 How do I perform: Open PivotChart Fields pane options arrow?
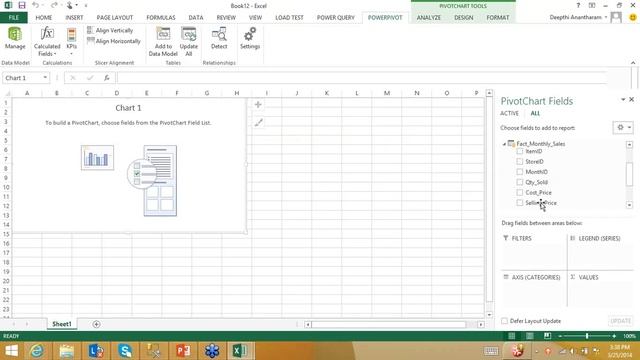point(623,100)
